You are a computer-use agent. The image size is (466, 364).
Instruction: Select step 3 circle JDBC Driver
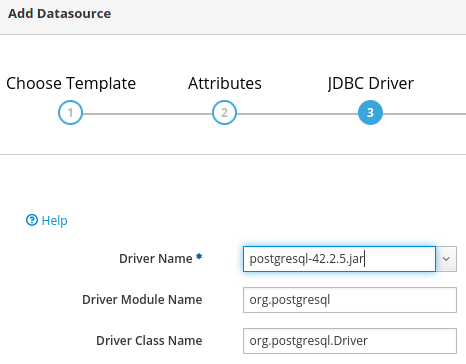tap(370, 113)
